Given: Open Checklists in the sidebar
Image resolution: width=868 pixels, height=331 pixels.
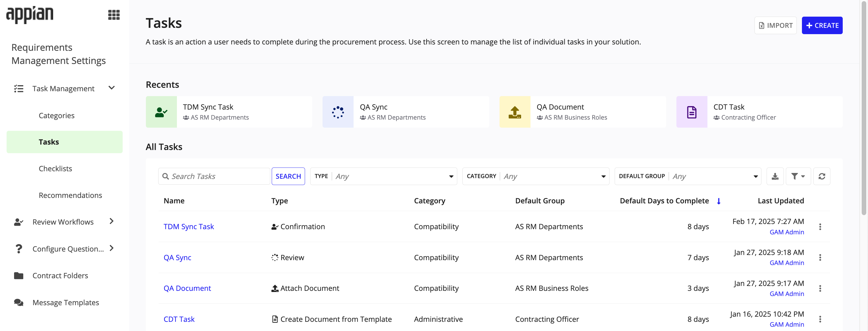Looking at the screenshot, I should click(55, 169).
